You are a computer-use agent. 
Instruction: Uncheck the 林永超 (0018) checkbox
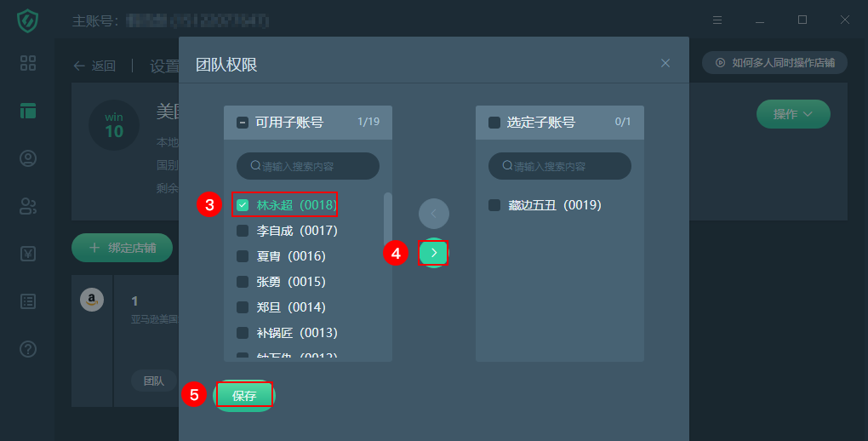(x=243, y=205)
